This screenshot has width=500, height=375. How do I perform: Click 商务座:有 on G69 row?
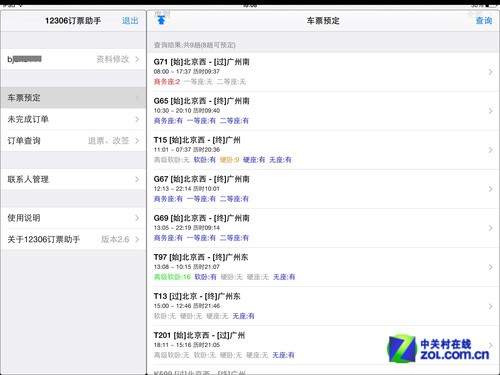[168, 238]
